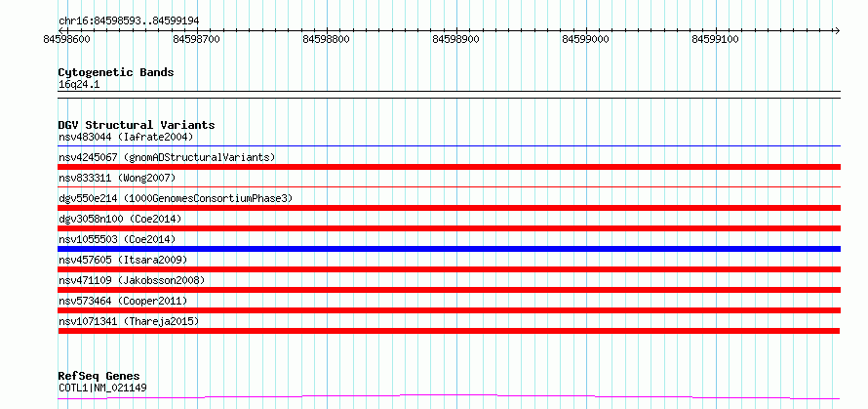The width and height of the screenshot is (868, 409).
Task: Click ruler coordinate 84598900
Action: pyautogui.click(x=455, y=39)
